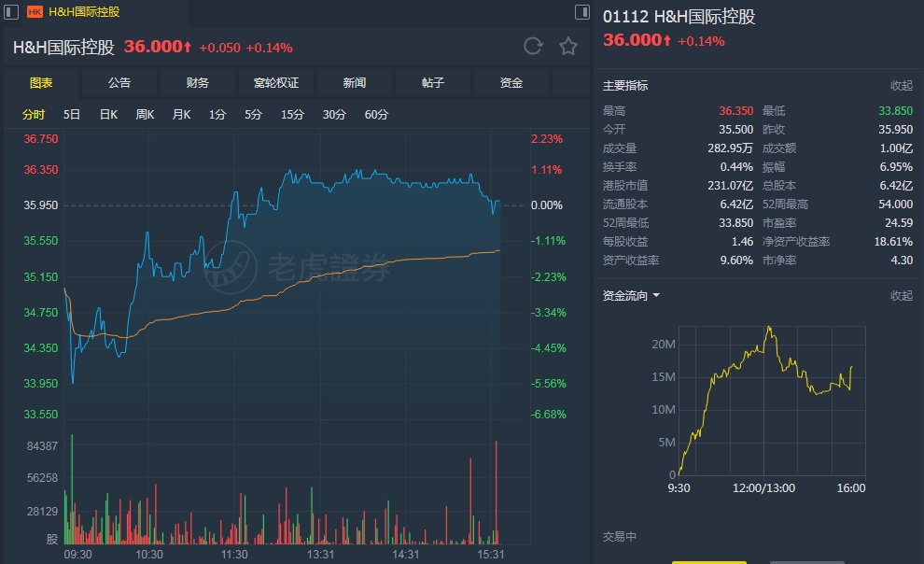Open the 图表 tab

pyautogui.click(x=41, y=83)
